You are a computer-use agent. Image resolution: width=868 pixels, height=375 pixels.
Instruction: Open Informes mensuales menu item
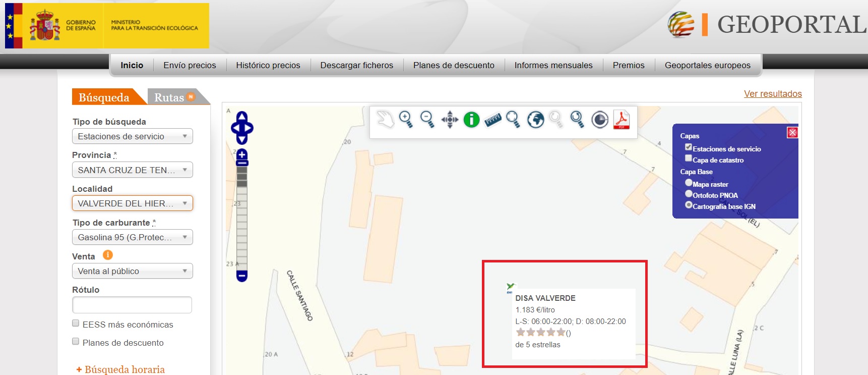553,65
